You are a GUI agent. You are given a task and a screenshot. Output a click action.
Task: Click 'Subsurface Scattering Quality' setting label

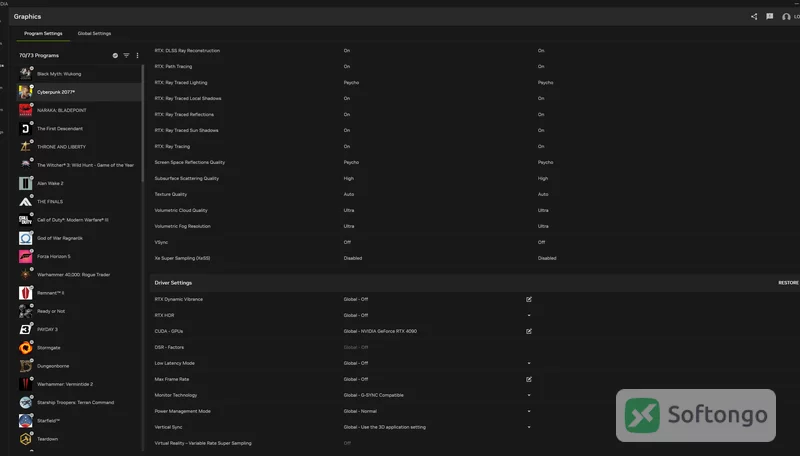pyautogui.click(x=187, y=179)
